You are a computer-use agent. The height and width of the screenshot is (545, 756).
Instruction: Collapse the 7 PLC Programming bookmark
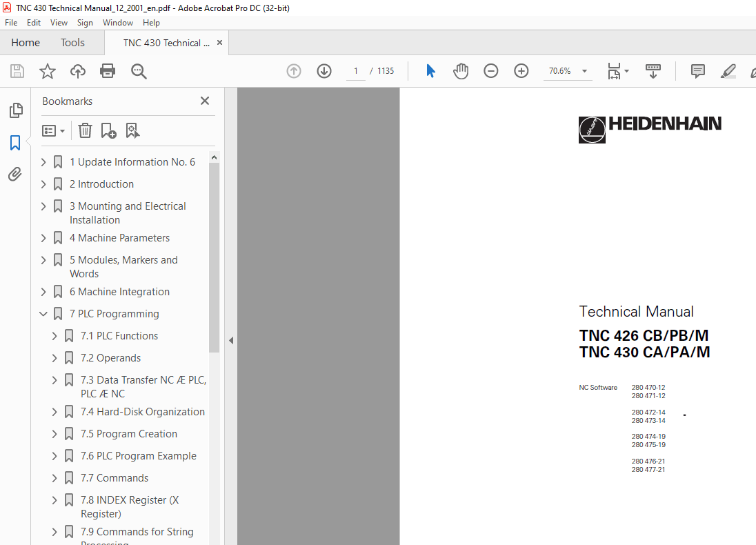tap(43, 313)
